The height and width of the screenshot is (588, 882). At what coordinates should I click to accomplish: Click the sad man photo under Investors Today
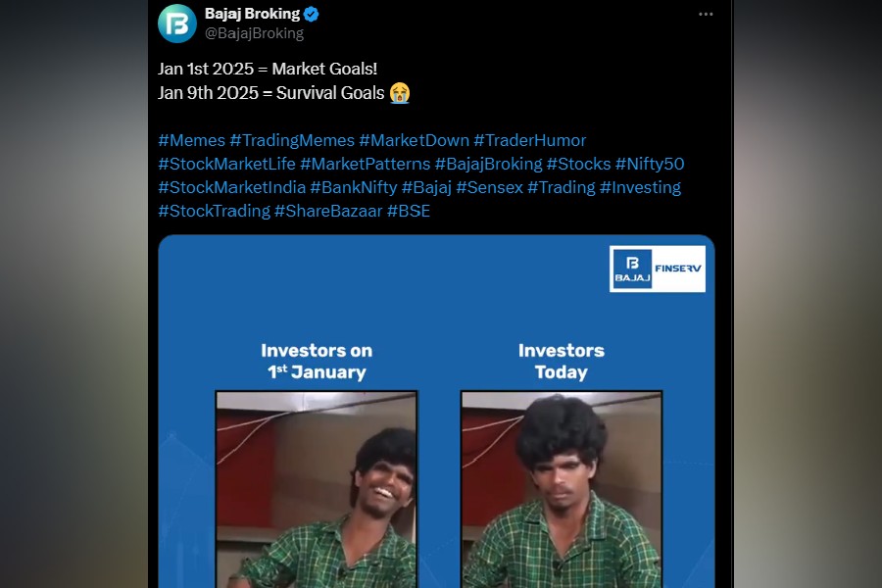point(562,490)
